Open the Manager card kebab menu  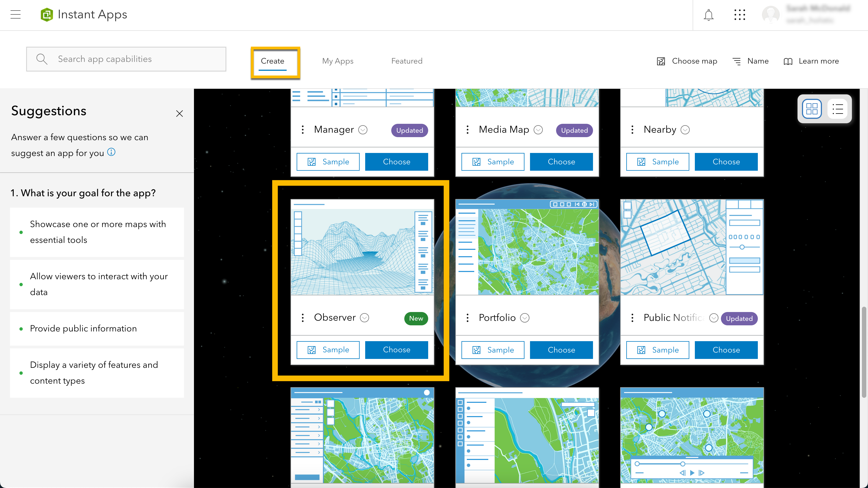(x=302, y=130)
